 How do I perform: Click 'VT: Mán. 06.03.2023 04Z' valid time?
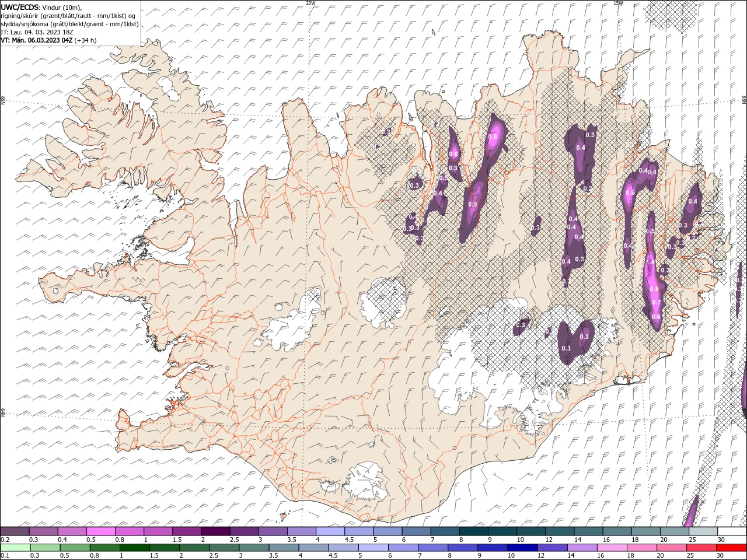point(36,40)
